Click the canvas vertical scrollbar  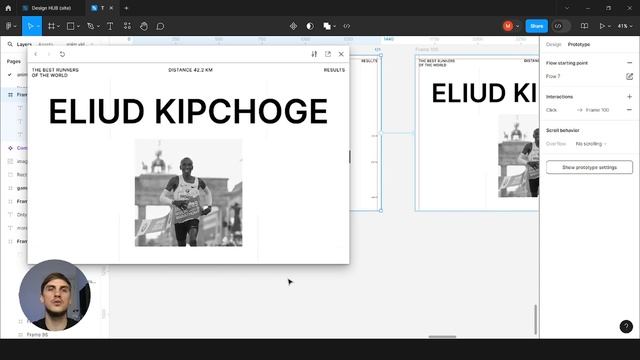[x=536, y=319]
